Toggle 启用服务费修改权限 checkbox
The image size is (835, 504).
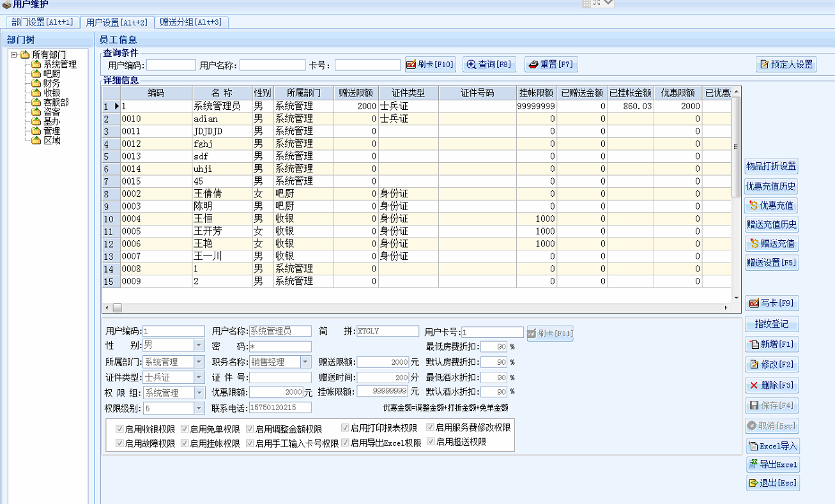point(431,427)
